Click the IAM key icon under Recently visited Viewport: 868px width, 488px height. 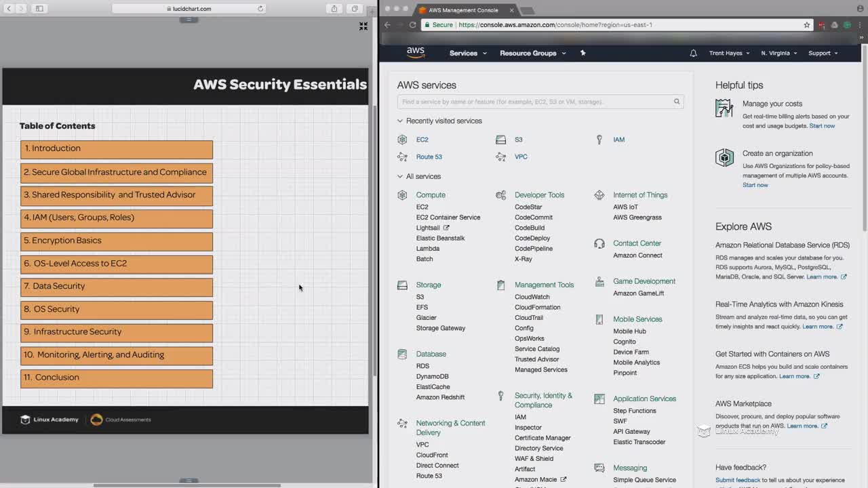(599, 140)
